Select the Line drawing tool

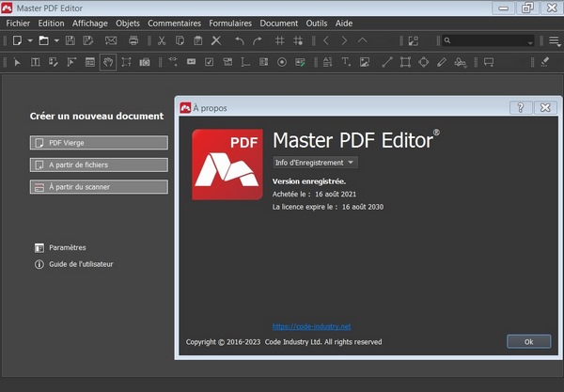[x=387, y=62]
